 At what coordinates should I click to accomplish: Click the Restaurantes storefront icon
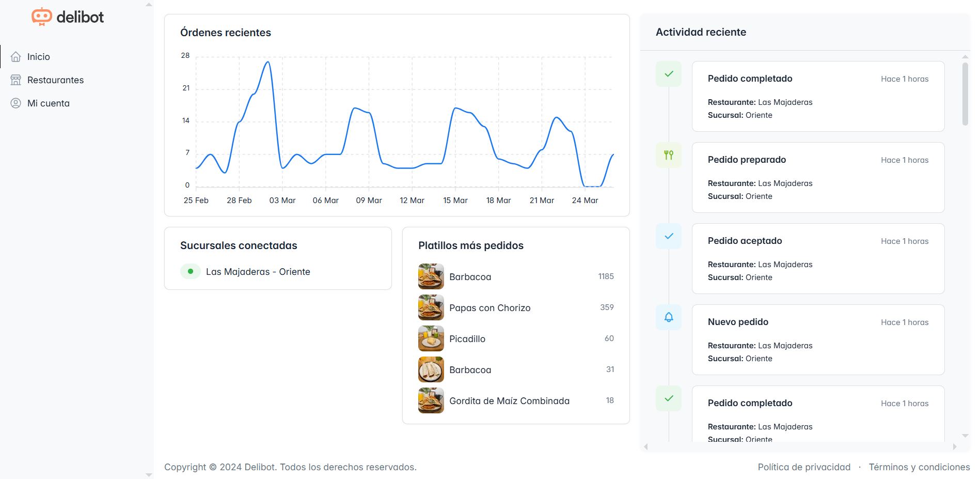click(16, 80)
